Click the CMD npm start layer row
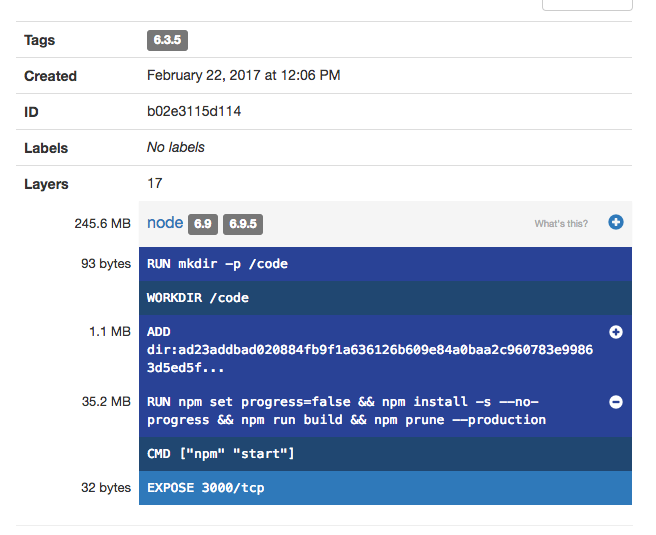 tap(385, 454)
